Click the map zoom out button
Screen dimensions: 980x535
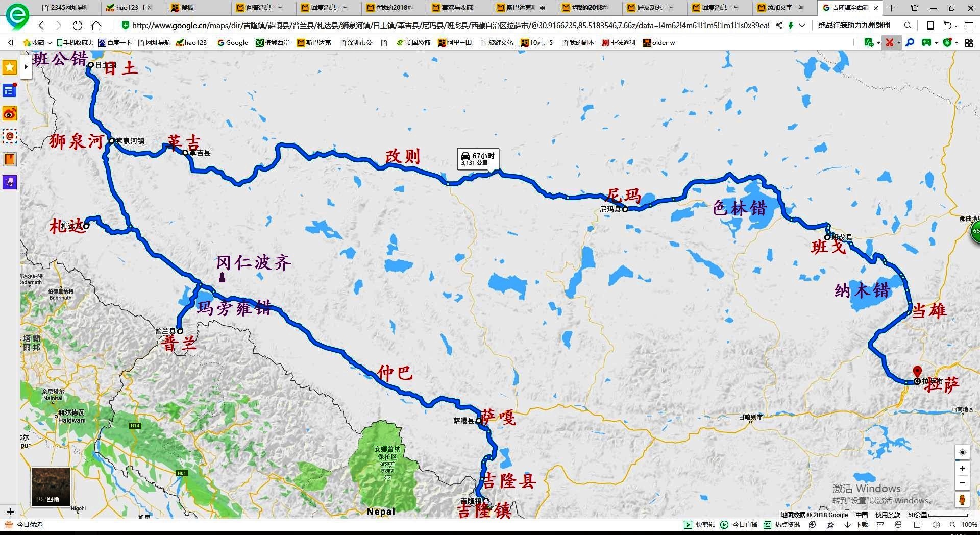pos(962,483)
